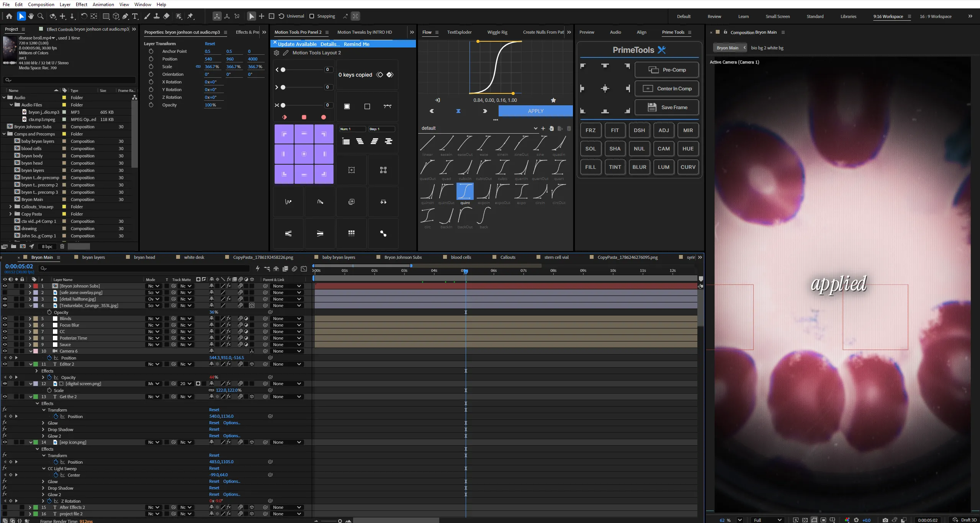Hide the Posterize Time layer
The image size is (980, 523).
(x=5, y=338)
